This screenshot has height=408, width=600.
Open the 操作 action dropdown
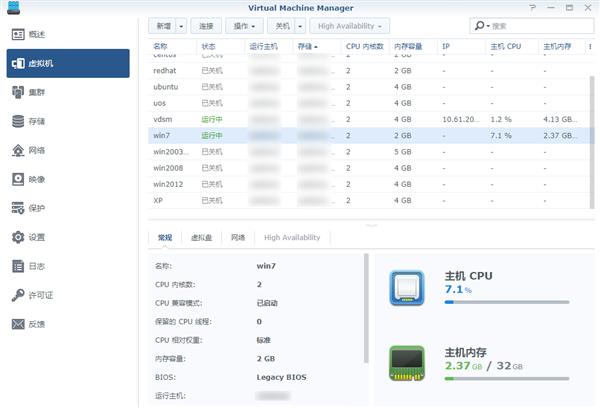[x=244, y=26]
